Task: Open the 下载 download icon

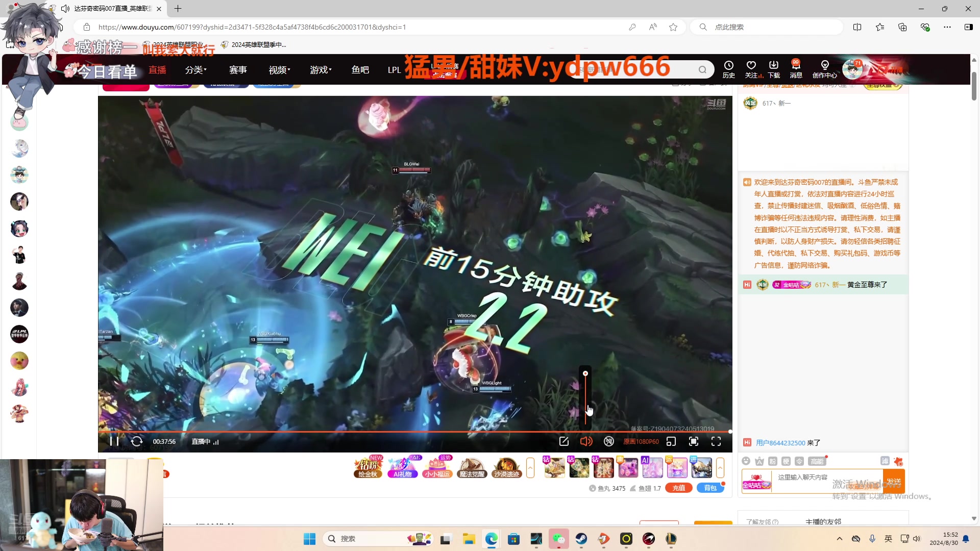Action: pos(774,69)
